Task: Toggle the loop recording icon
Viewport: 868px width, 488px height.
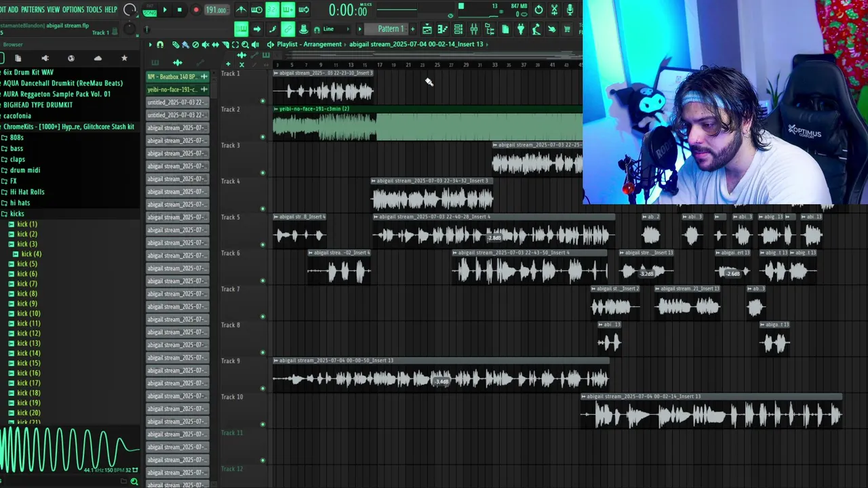Action: coord(303,9)
